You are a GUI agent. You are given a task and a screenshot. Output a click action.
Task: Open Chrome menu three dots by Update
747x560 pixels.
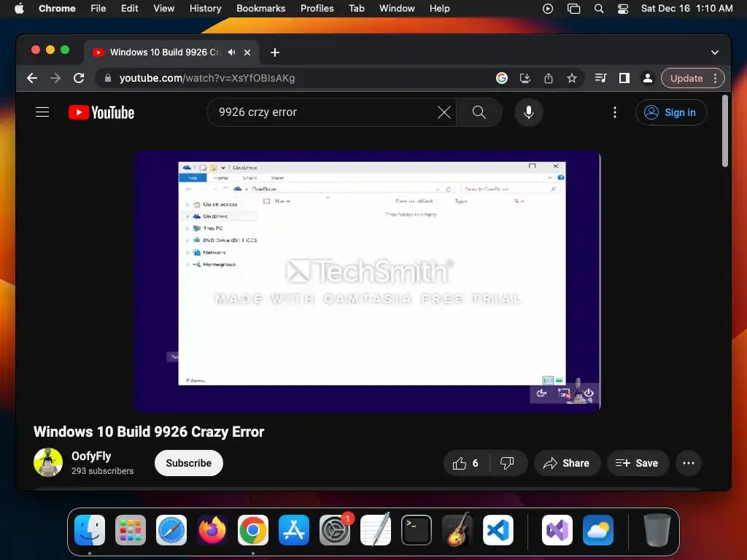715,78
